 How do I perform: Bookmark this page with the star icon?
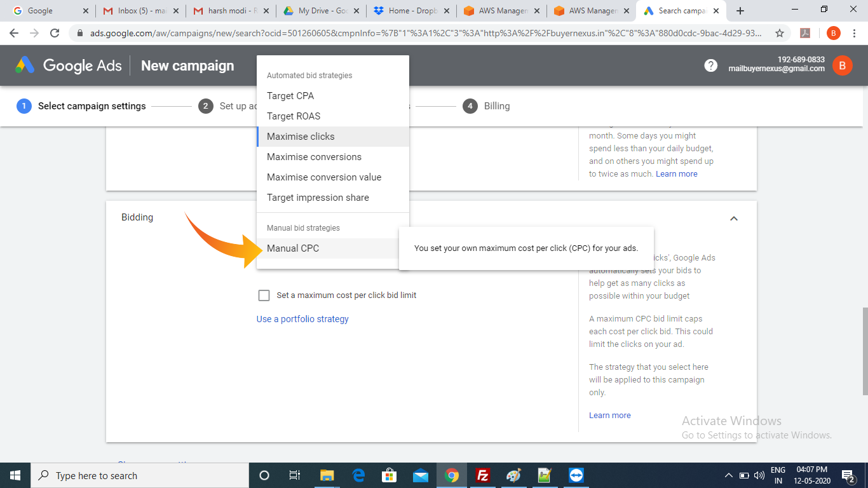point(780,33)
